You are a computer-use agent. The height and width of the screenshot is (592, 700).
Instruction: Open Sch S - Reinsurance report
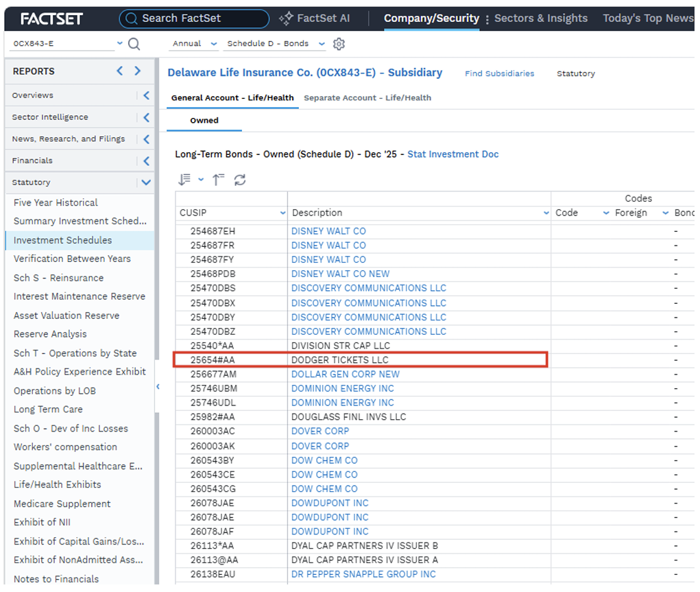[58, 278]
